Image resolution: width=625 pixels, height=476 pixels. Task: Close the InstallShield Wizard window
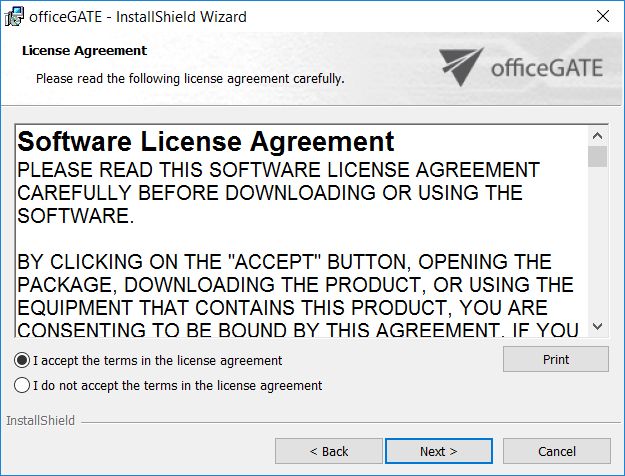click(603, 17)
